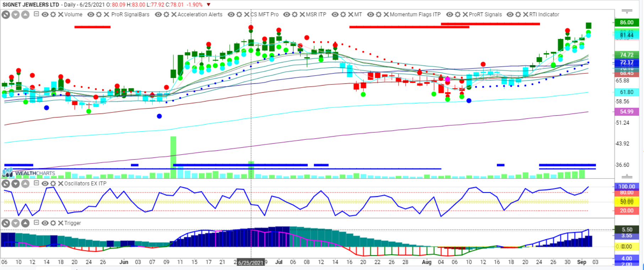Click the RTI Indicator label

[x=544, y=15]
